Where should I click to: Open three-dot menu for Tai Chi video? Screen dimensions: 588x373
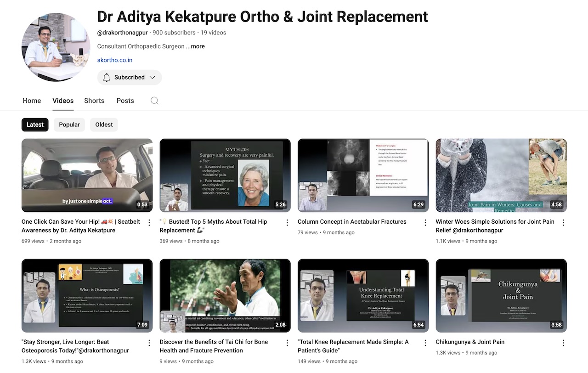pos(287,343)
